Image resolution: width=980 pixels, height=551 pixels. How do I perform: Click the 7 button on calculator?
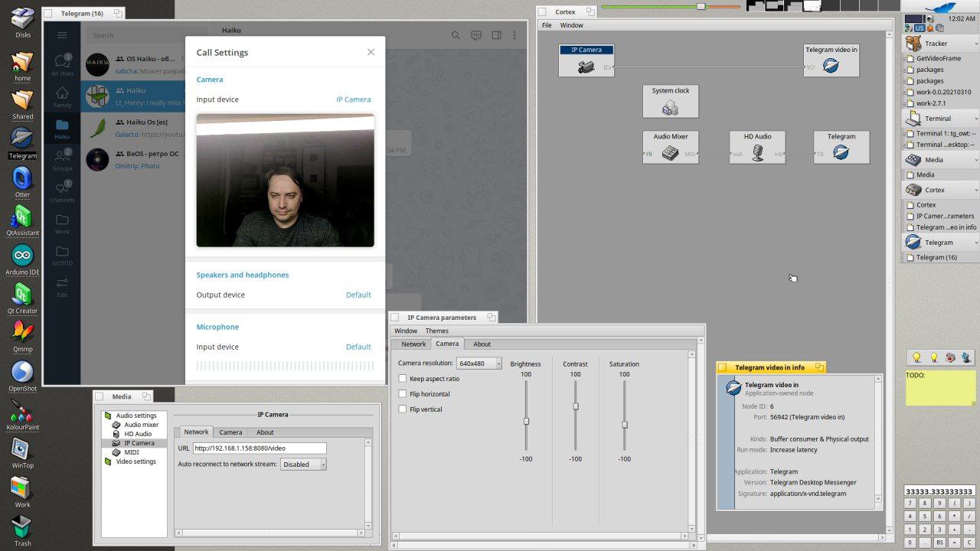[910, 503]
